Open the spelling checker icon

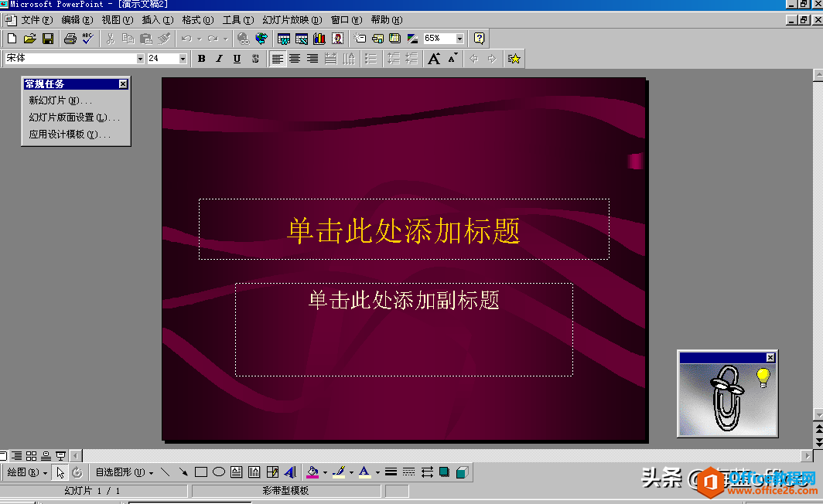tap(87, 38)
